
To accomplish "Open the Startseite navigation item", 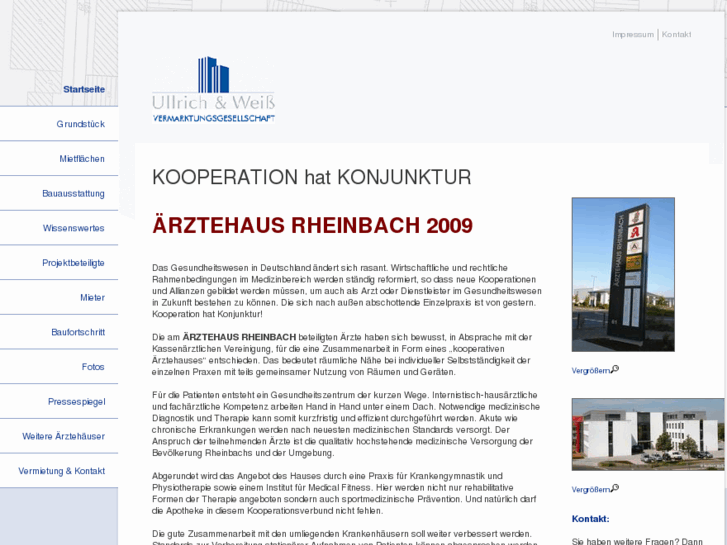I will [x=84, y=90].
